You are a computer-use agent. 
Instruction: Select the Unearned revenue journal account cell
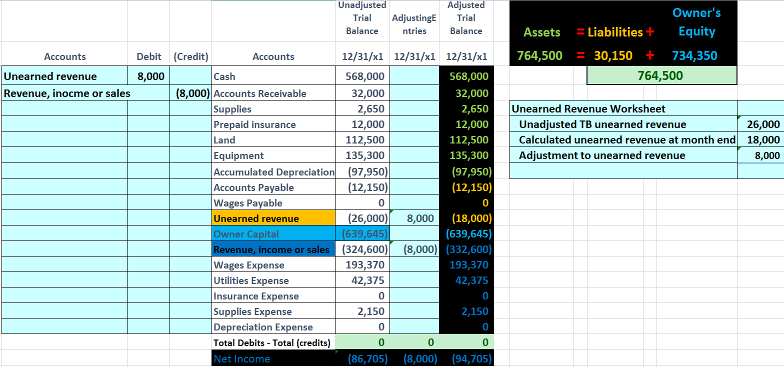click(64, 76)
